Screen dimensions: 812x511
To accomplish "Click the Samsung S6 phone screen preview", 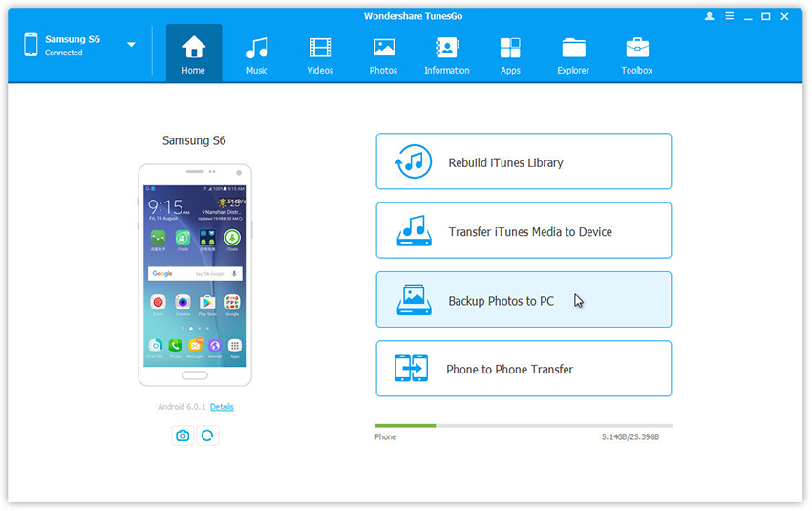I will [x=195, y=276].
